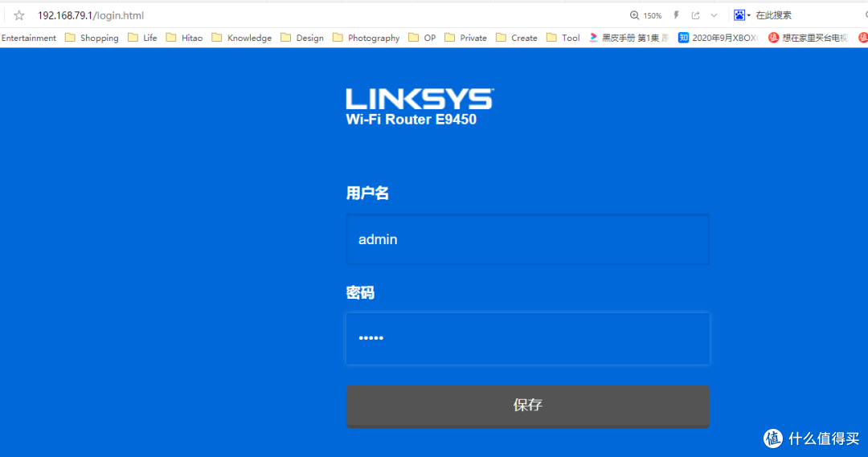The height and width of the screenshot is (457, 868).
Task: Click the share page icon
Action: [x=695, y=15]
